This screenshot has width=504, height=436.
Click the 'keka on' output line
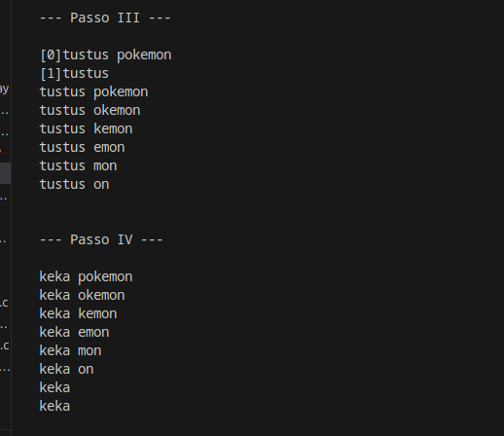coord(66,369)
